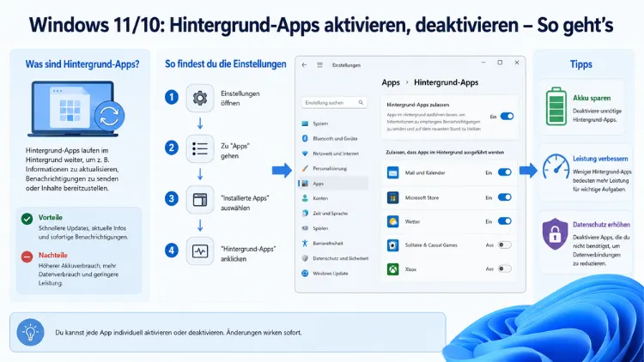644x362 pixels.
Task: Click the speedometer Leistung verbessern icon
Action: pos(556,166)
